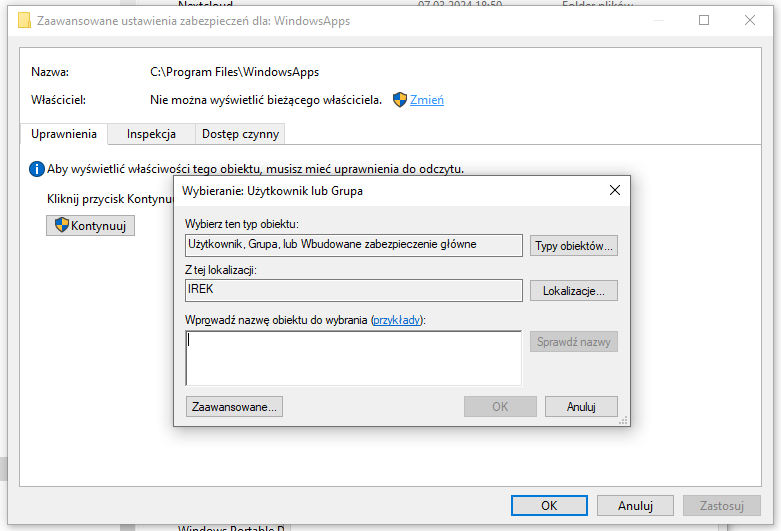Click the shield icon beside Zmień

[399, 100]
